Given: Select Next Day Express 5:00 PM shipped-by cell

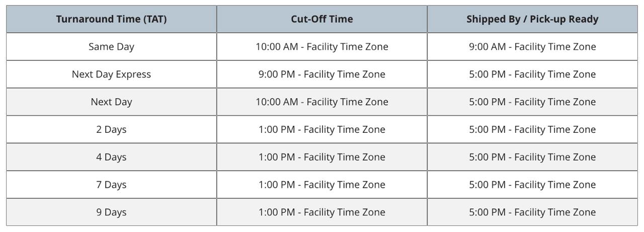Looking at the screenshot, I should click(x=532, y=74).
